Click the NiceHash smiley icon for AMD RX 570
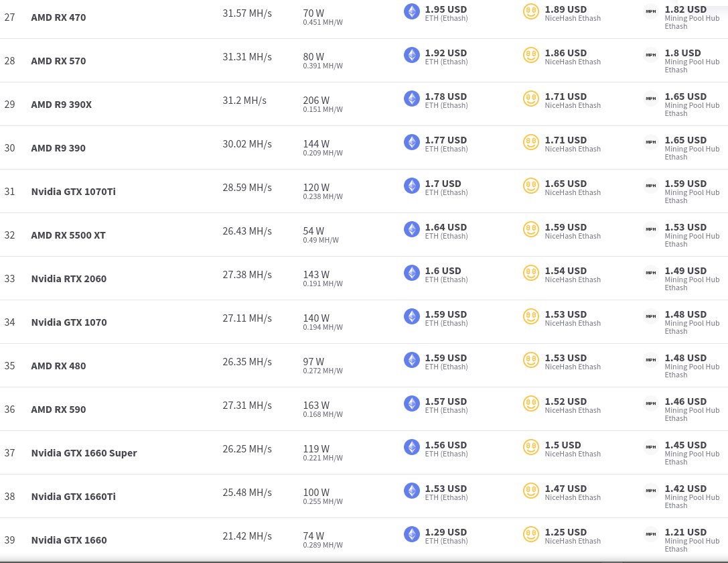This screenshot has height=563, width=728. click(x=530, y=55)
